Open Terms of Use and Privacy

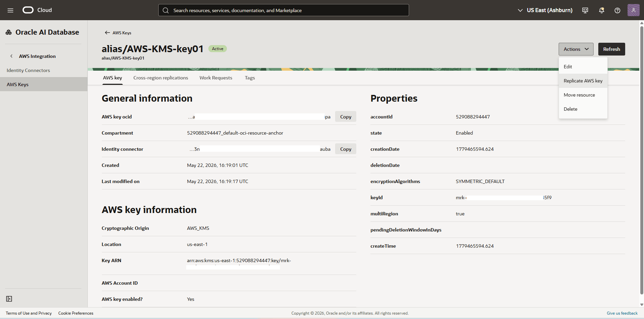[x=29, y=313]
